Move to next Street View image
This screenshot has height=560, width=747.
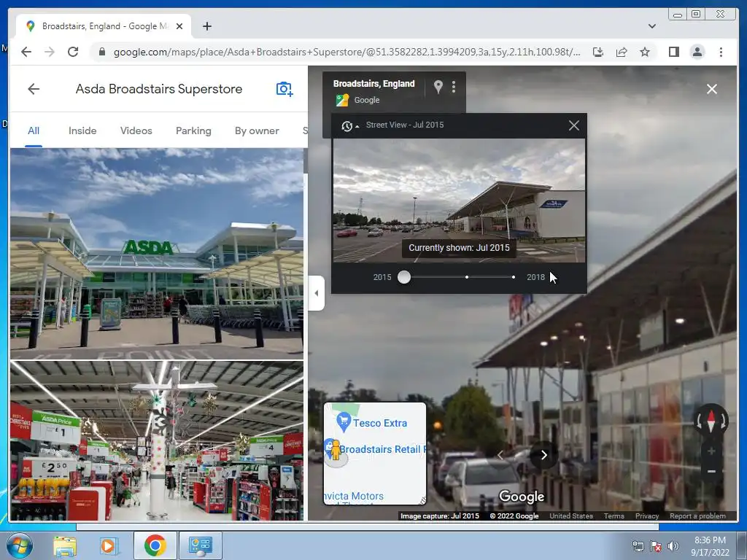point(543,455)
